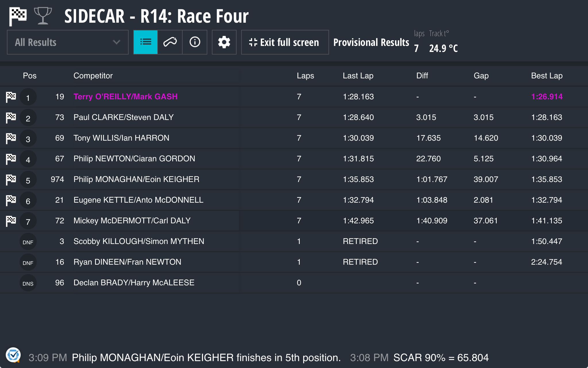Click DNF badge for Scobby KILLOUGH
Screen dimensions: 588x368
28,242
